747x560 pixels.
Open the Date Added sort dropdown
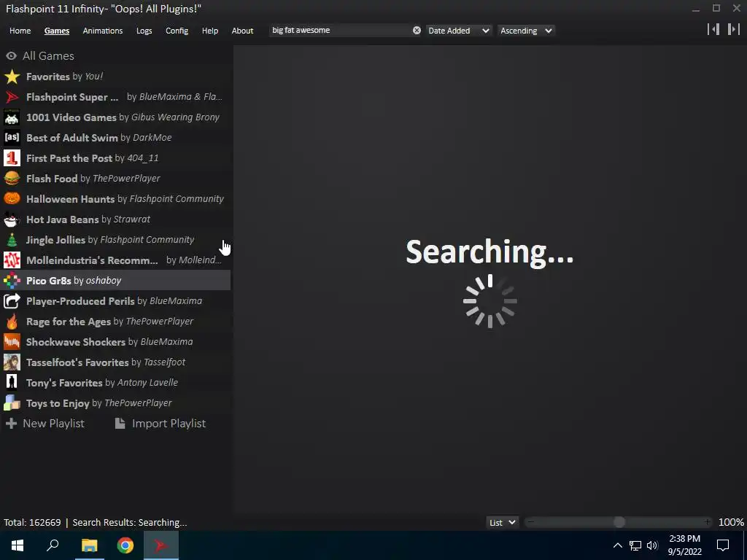coord(458,31)
